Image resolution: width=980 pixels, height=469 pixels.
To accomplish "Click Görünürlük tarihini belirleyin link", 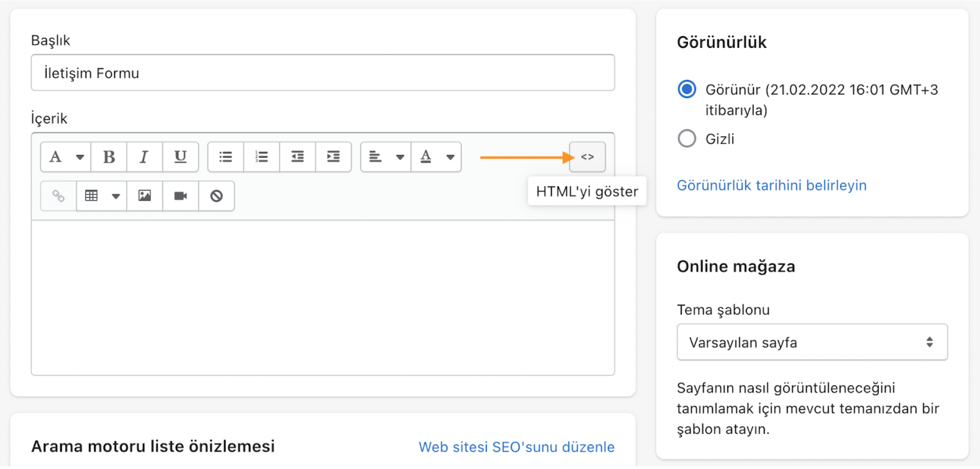I will (771, 185).
